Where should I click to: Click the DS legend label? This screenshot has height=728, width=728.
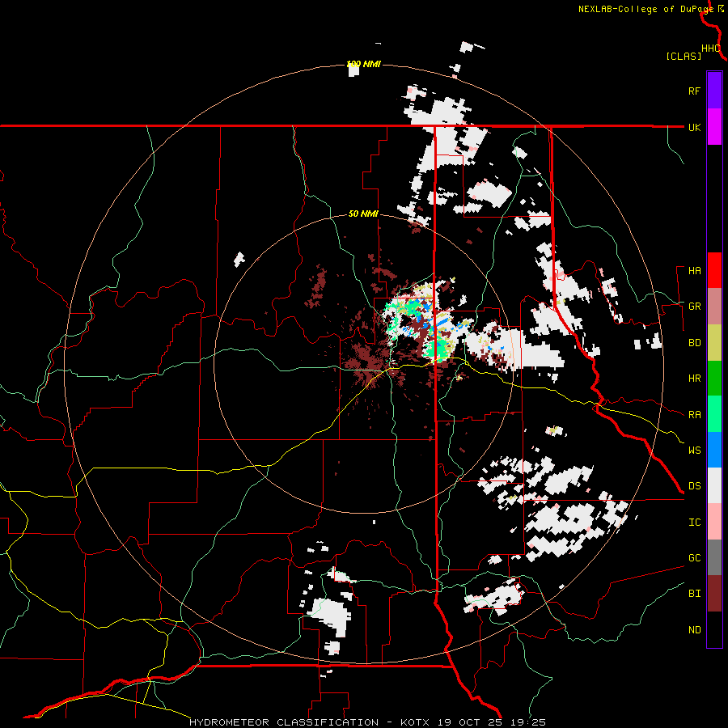[x=694, y=485]
